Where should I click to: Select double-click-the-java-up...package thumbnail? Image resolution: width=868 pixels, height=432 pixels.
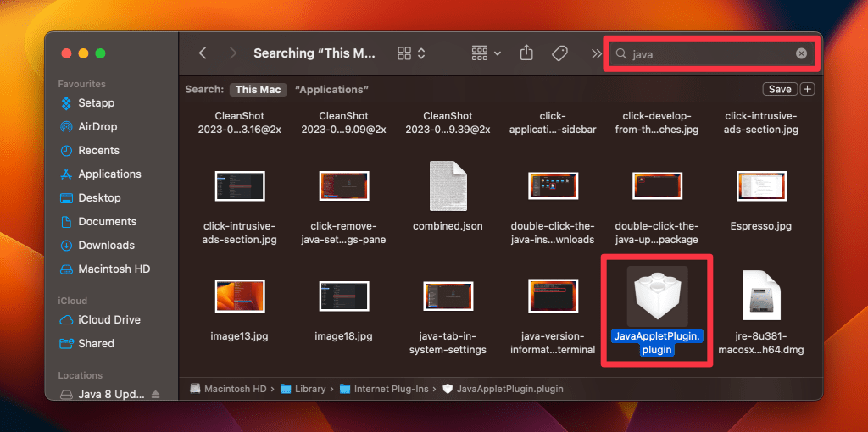[657, 186]
